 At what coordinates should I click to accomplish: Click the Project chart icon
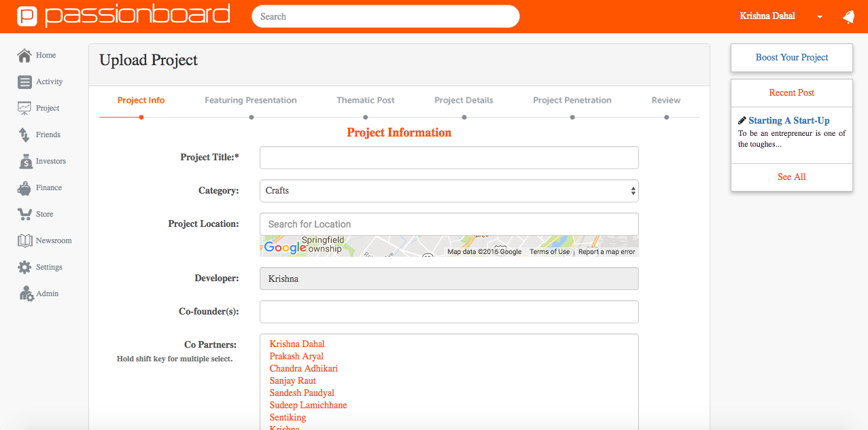pyautogui.click(x=24, y=108)
